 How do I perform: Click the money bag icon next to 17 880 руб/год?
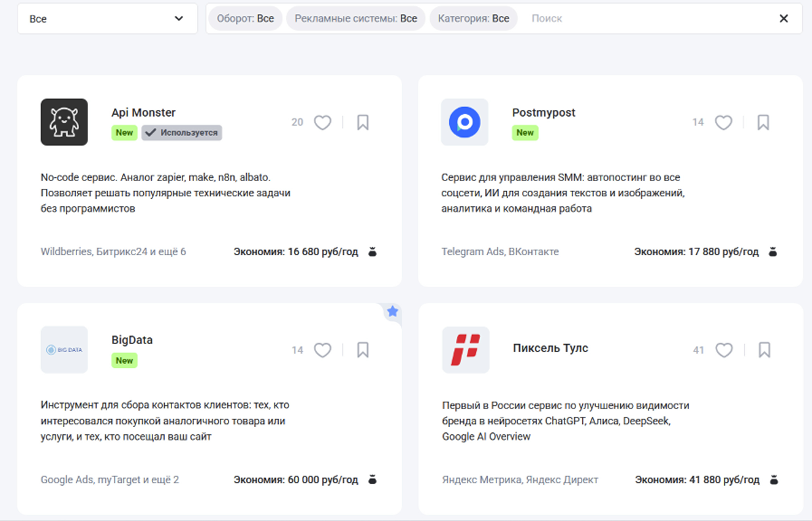773,251
